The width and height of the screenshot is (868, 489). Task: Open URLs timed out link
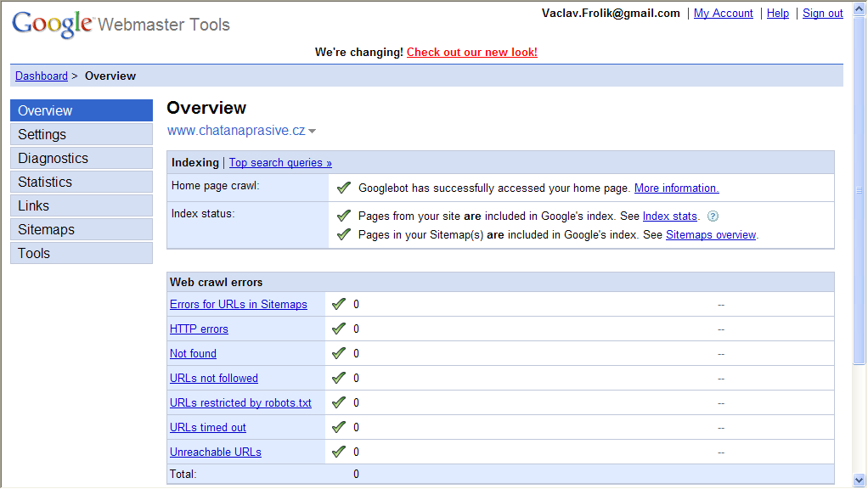point(207,428)
